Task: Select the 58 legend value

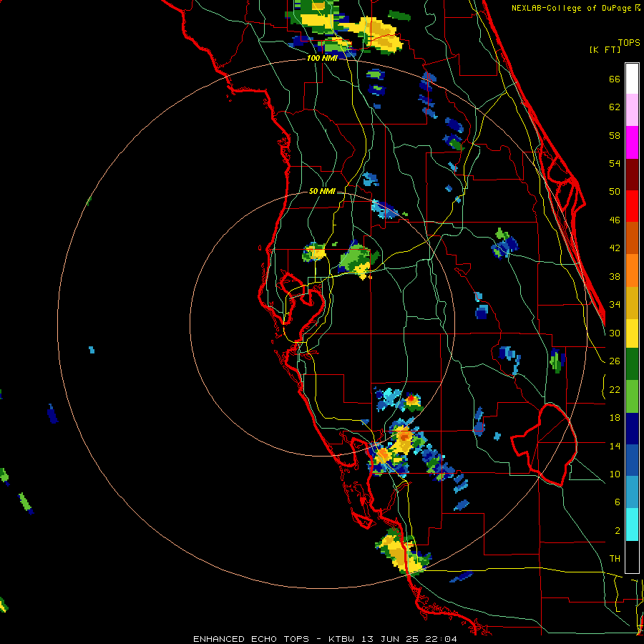Action: coord(615,135)
